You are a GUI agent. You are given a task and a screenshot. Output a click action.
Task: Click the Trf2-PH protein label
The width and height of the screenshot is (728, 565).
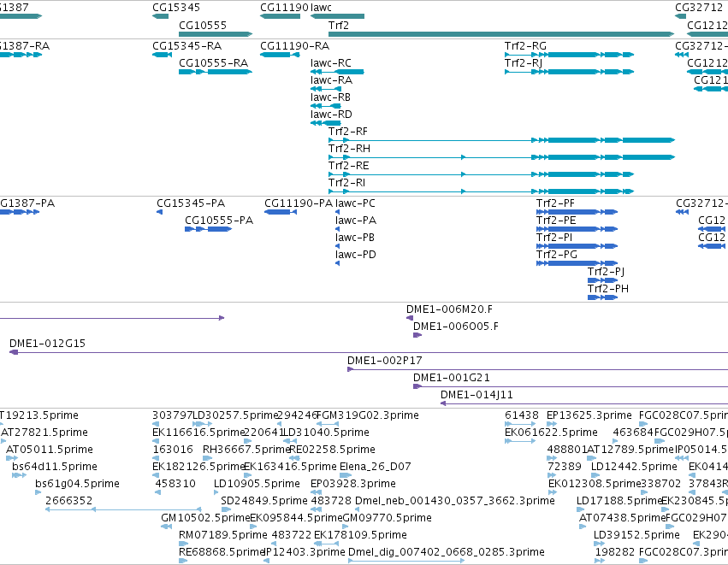click(607, 289)
